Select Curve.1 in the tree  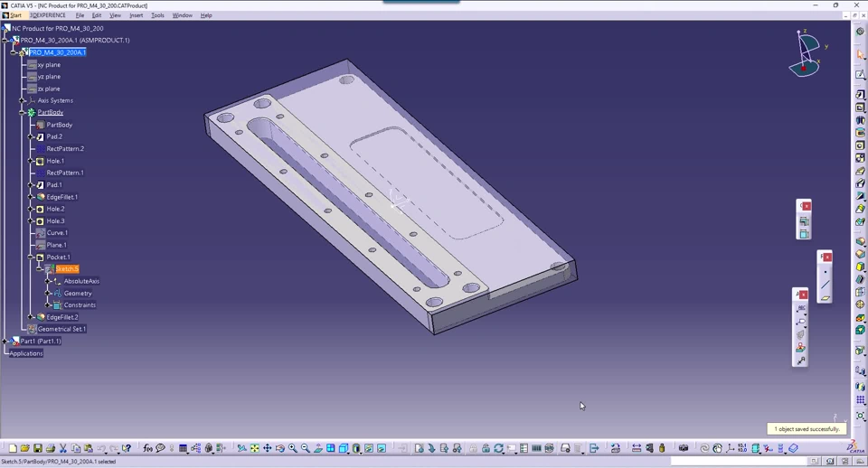pos(57,233)
